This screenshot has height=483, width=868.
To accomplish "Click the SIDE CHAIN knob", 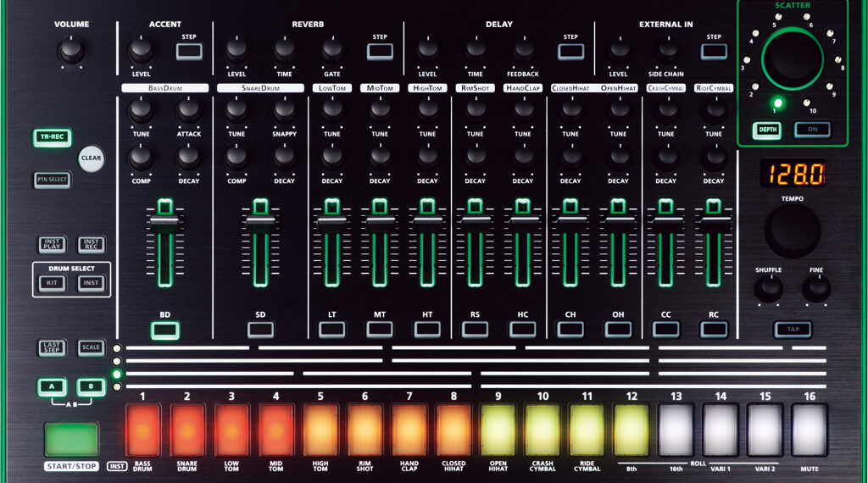I will pyautogui.click(x=666, y=51).
